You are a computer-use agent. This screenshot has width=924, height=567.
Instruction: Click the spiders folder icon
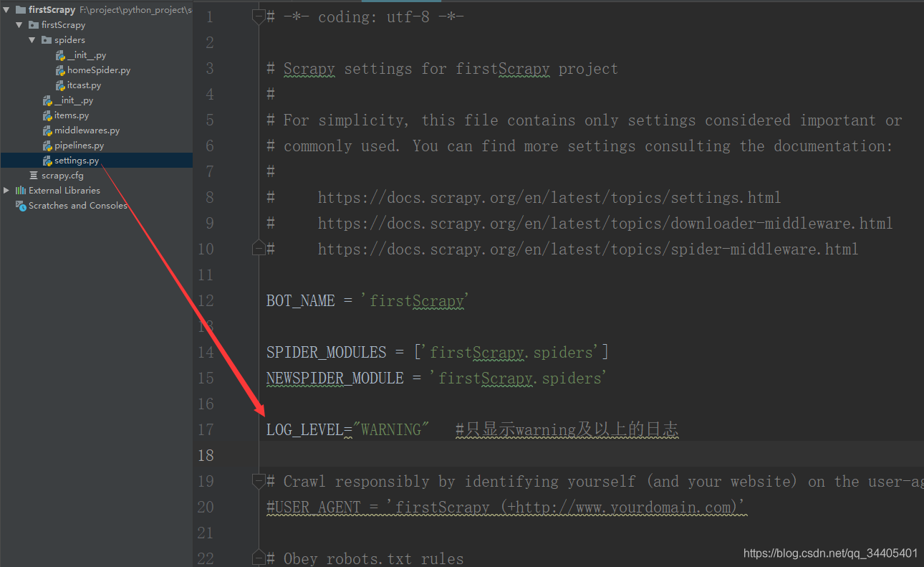47,40
